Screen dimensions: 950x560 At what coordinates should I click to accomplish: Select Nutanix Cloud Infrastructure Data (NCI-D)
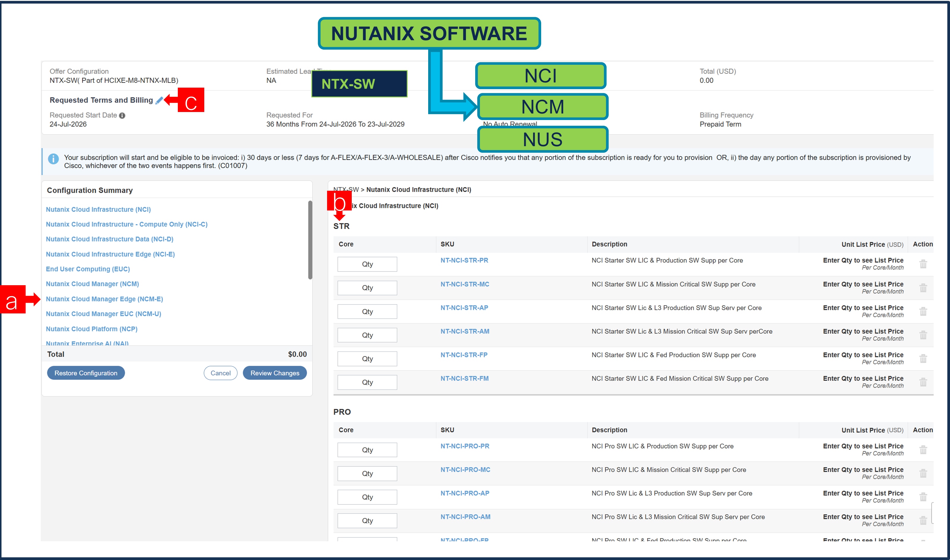click(x=109, y=239)
